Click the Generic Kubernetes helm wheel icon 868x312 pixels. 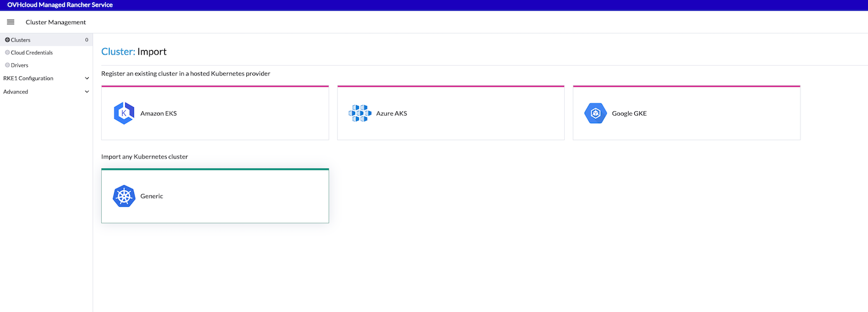click(x=124, y=196)
